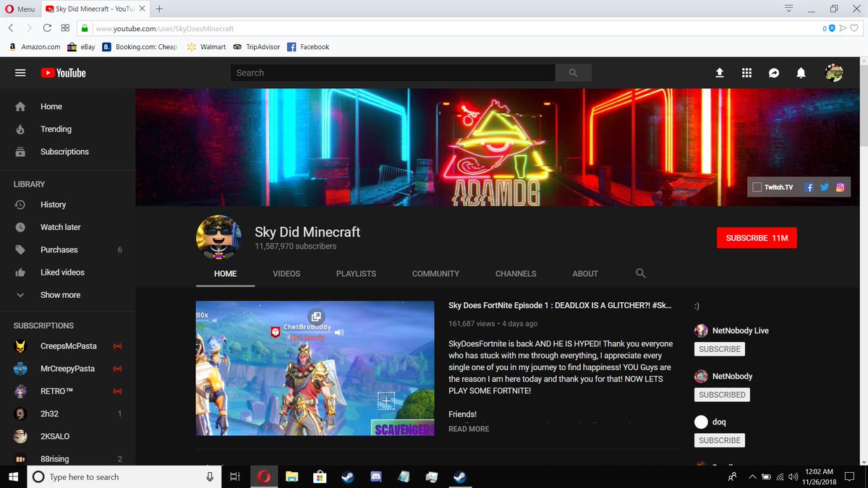Open CreepsMcPasta subscription
The image size is (868, 488).
click(67, 346)
